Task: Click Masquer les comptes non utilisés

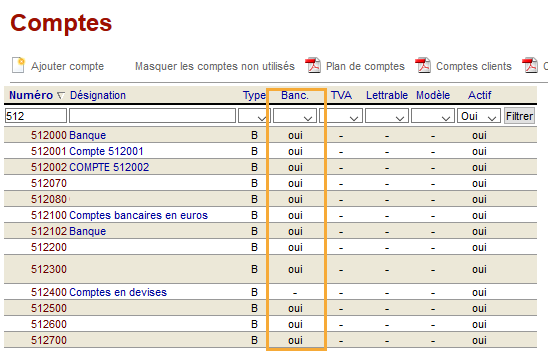Action: click(x=215, y=66)
